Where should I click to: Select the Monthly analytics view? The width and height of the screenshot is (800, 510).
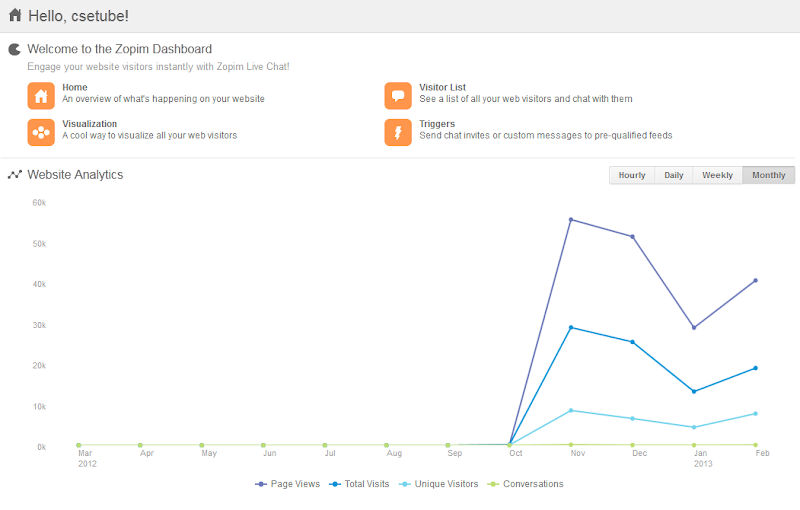click(768, 175)
